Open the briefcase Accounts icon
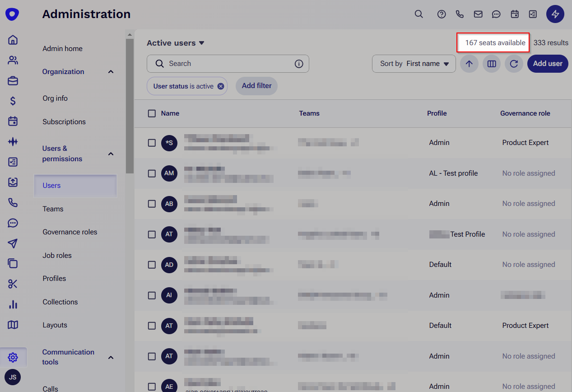Screen dimensions: 572x392 click(x=13, y=81)
